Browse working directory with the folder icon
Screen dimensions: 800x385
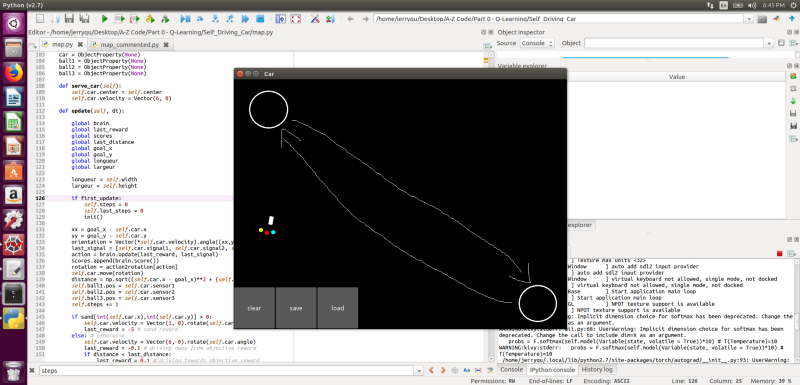[762, 19]
